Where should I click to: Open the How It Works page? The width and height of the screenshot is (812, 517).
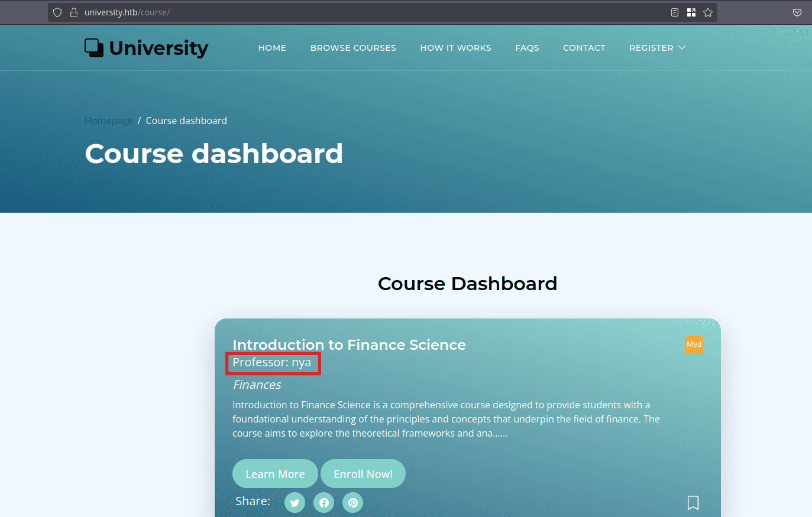pyautogui.click(x=455, y=48)
